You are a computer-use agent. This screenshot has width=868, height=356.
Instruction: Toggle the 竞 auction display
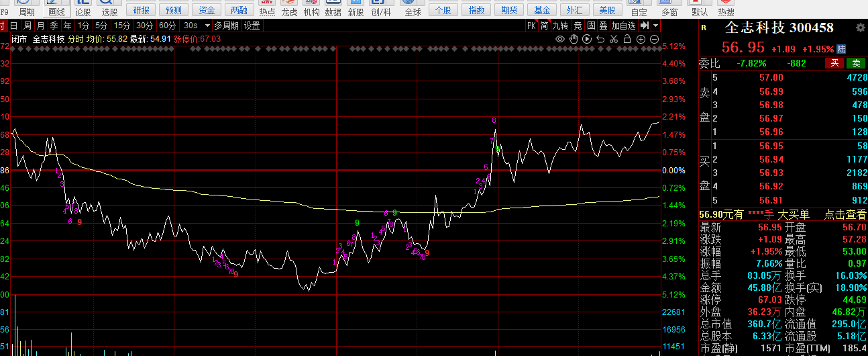(x=578, y=26)
